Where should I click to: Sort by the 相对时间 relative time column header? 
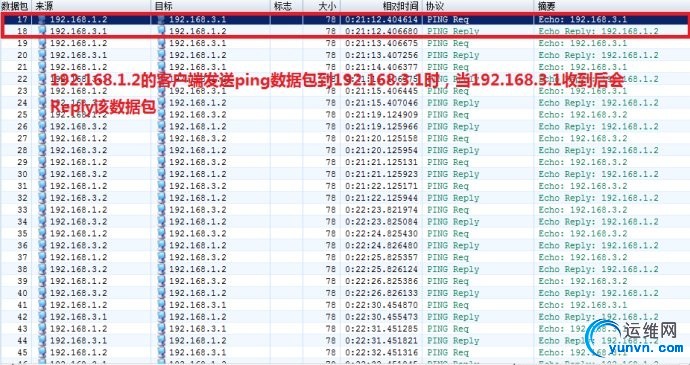click(381, 6)
